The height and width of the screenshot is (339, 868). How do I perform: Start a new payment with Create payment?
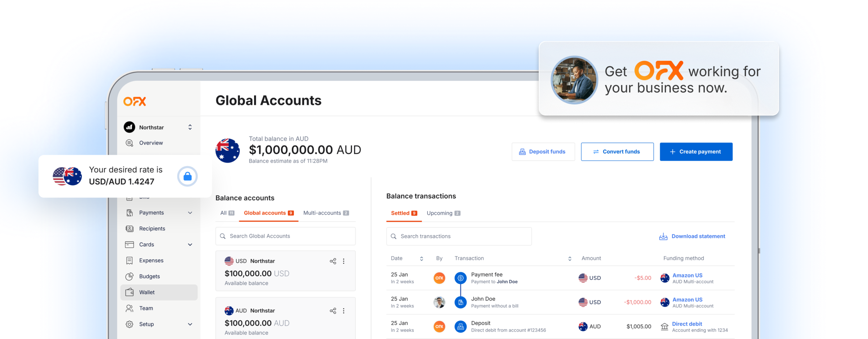tap(696, 152)
